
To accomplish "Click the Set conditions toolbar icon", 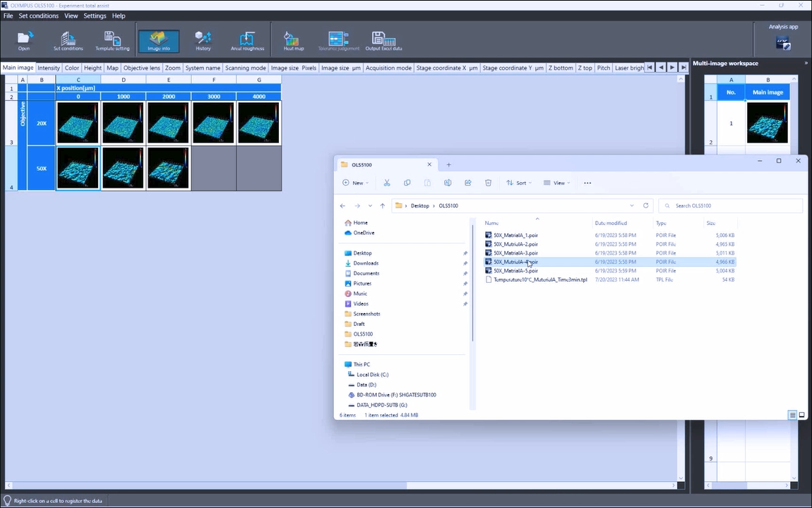I will tap(68, 41).
